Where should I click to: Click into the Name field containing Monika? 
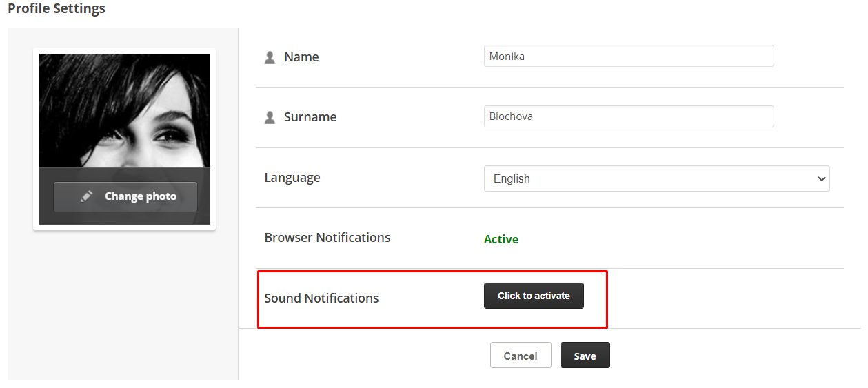tap(629, 56)
